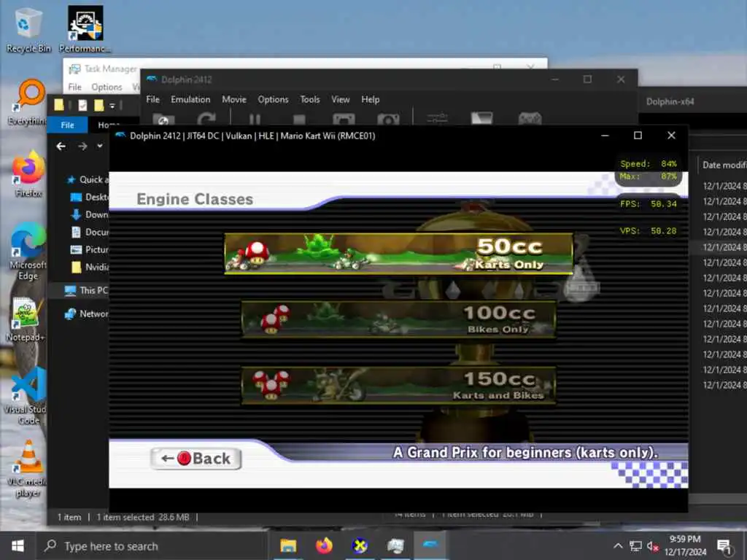Open the Help menu in Dolphin

(x=370, y=99)
